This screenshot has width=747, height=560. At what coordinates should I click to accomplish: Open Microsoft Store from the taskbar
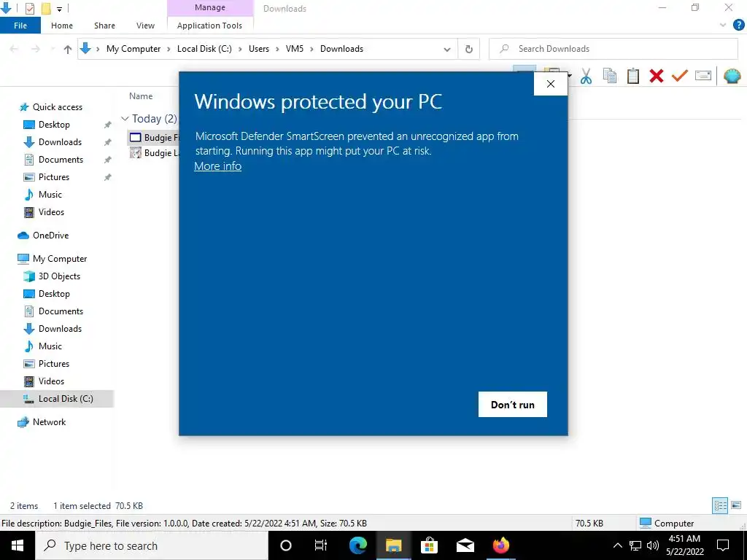(x=429, y=545)
